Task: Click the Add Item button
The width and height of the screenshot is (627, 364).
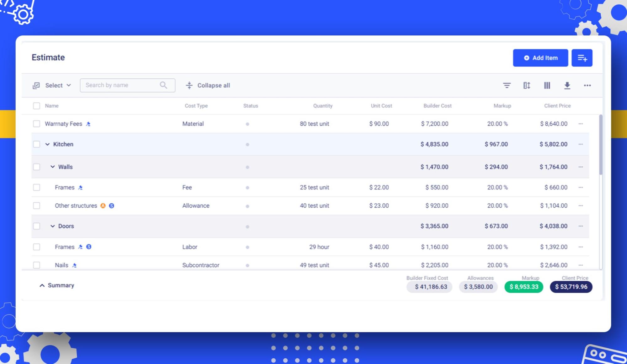Action: point(540,58)
